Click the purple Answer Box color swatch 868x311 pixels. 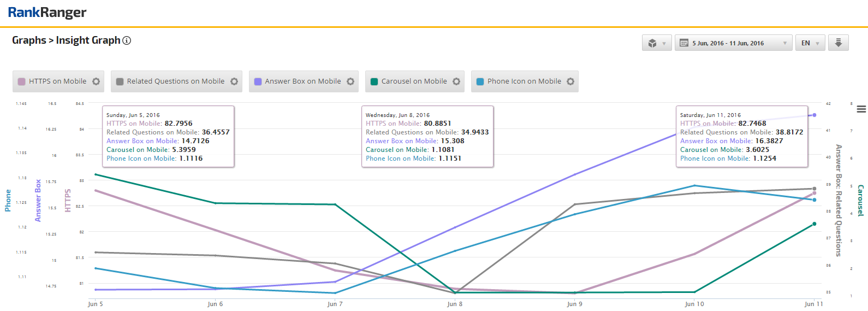pos(258,81)
